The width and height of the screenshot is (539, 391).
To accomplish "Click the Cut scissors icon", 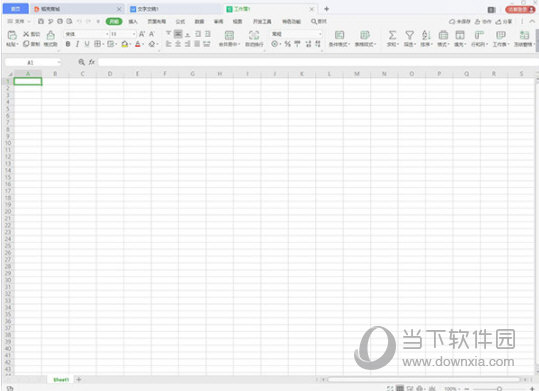I will (26, 34).
